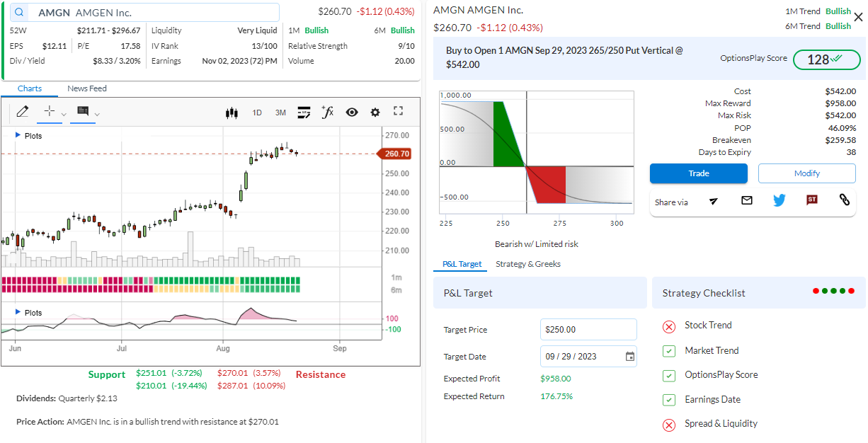The image size is (868, 443).
Task: Expand the crosshair tool dropdown arrow
Action: tap(64, 114)
